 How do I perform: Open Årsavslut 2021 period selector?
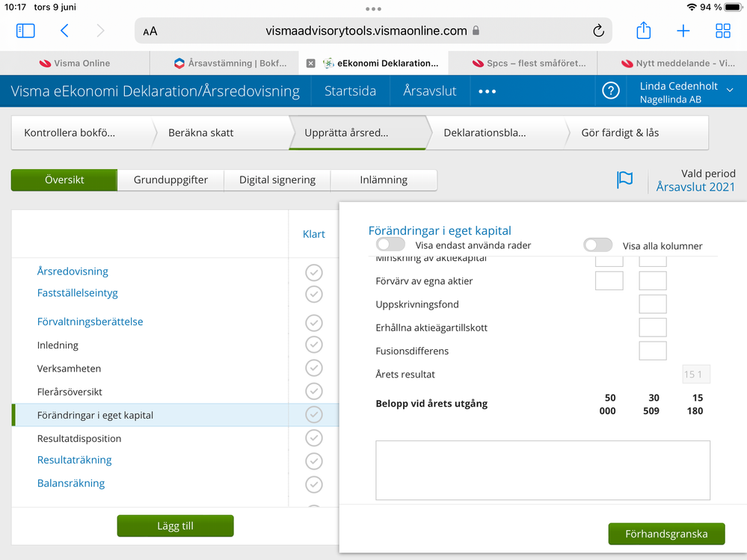point(695,187)
